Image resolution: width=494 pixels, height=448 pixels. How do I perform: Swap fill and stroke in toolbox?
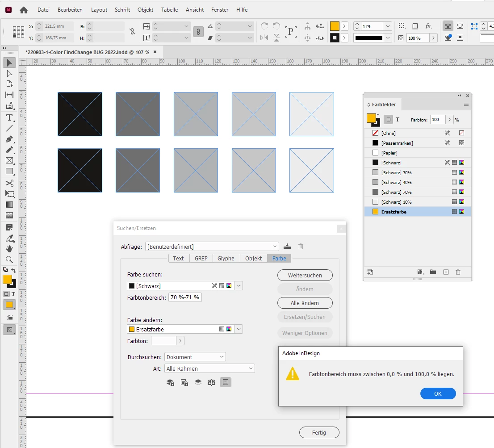[13, 270]
